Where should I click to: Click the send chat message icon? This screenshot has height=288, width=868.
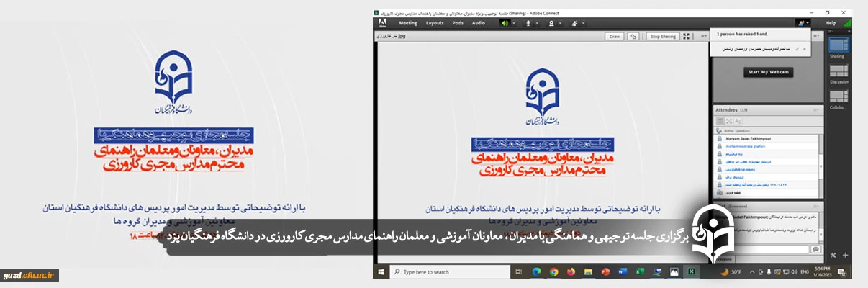pyautogui.click(x=815, y=249)
